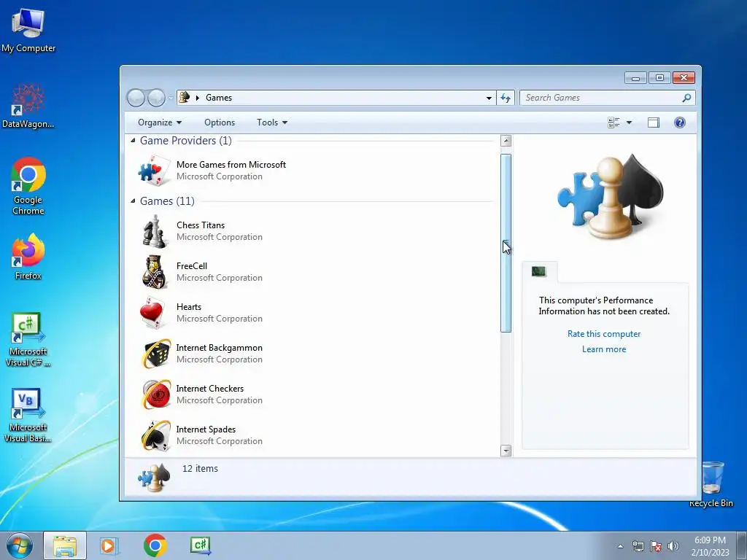This screenshot has height=560, width=747.
Task: Click the Options toolbar item
Action: [x=220, y=122]
